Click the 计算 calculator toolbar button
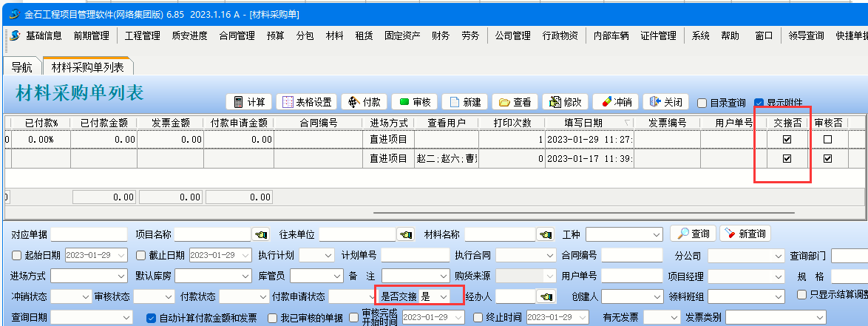Screen dimensions: 868x326 point(248,102)
